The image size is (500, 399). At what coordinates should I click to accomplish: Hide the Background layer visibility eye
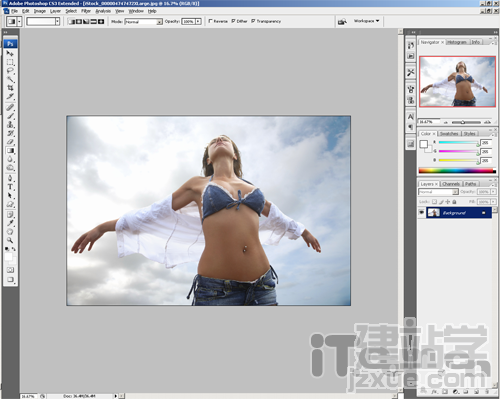[422, 212]
